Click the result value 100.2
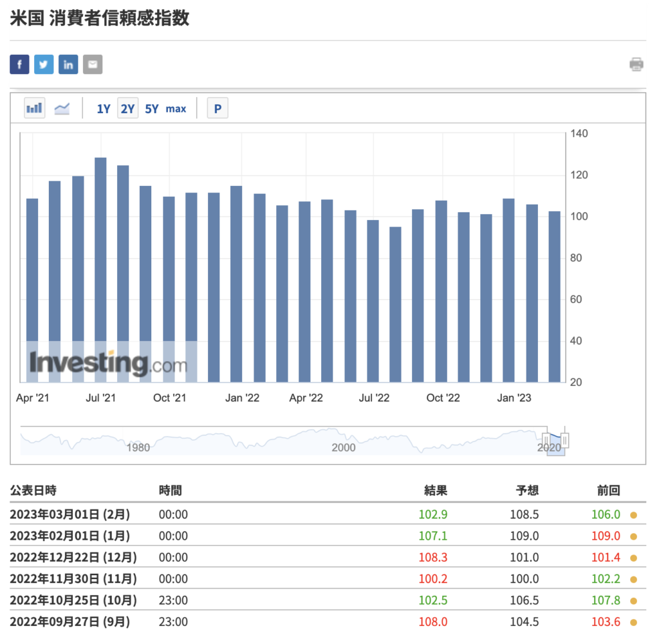Screen dimensions: 659x644 coord(433,578)
